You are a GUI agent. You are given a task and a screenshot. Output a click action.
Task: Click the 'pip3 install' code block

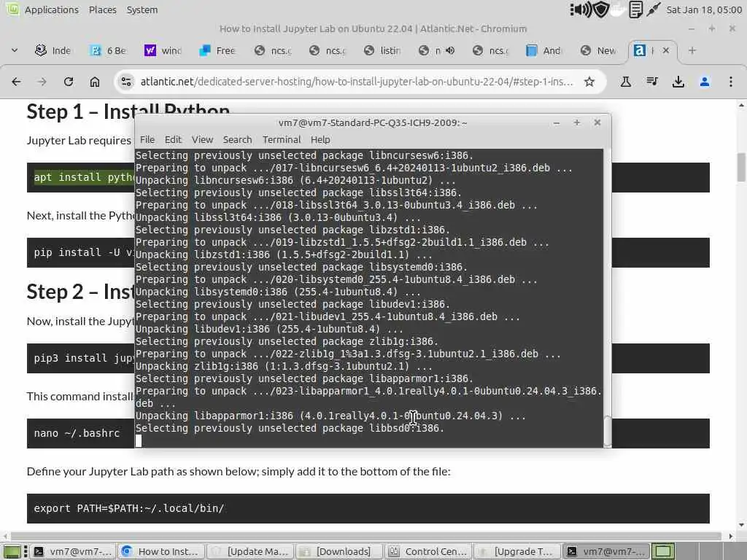tap(80, 358)
